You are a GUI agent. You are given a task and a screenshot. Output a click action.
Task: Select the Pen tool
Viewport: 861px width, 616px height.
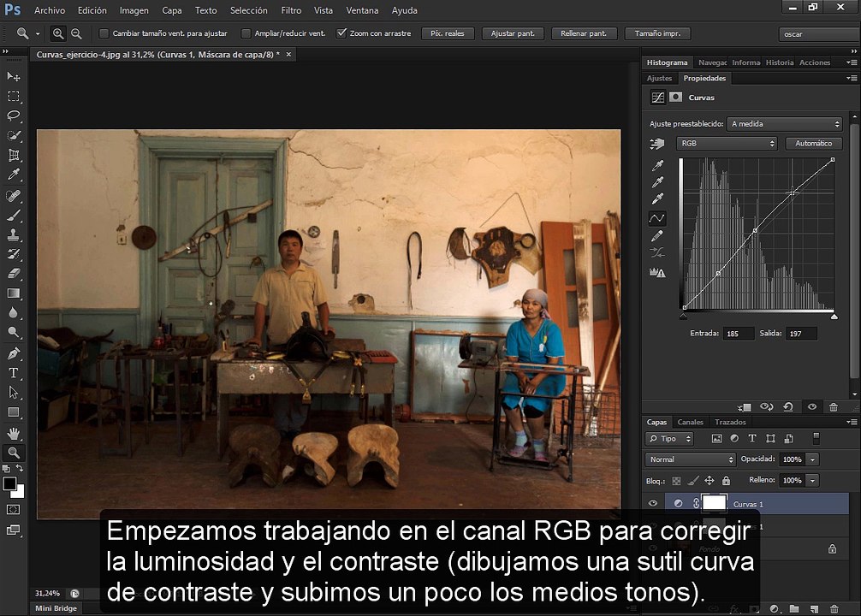[13, 353]
